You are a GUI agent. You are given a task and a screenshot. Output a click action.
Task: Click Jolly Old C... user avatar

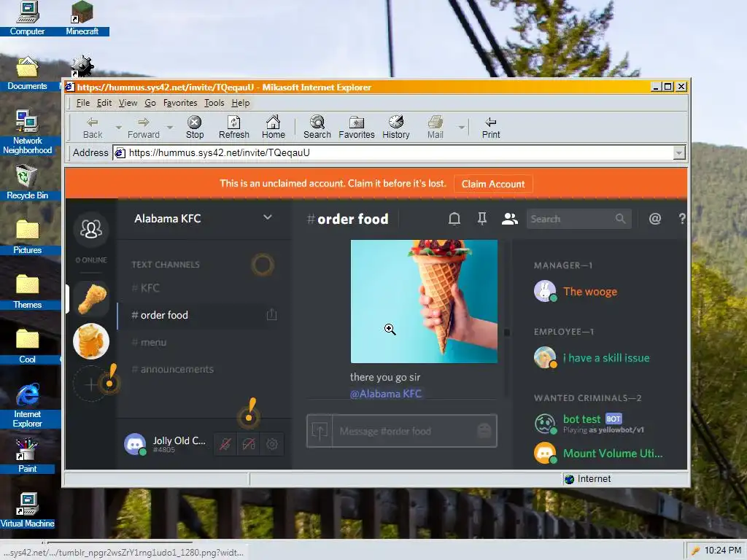135,444
